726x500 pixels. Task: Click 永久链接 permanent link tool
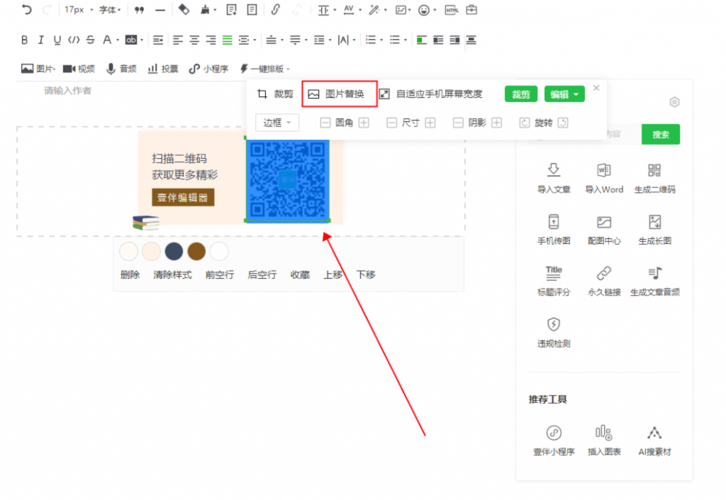pos(604,281)
